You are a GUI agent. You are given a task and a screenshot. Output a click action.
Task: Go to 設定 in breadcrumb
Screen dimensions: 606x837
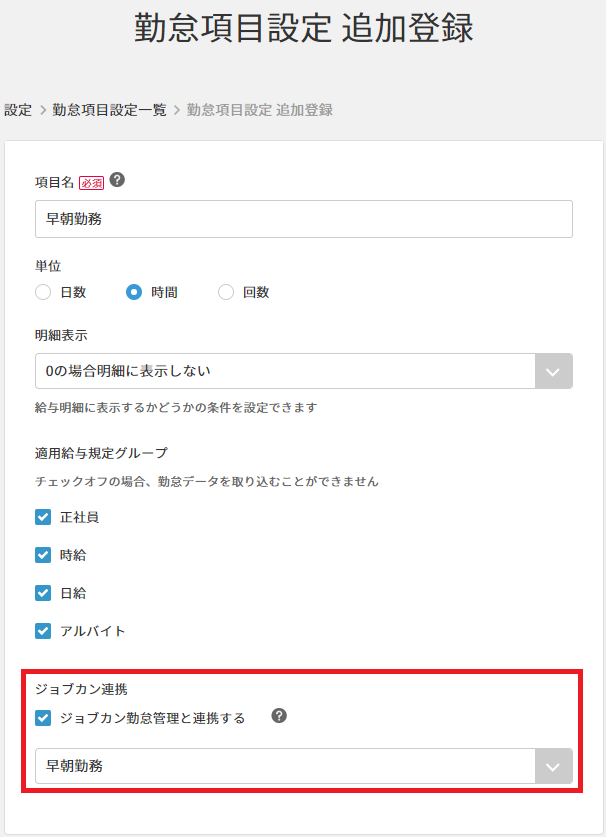18,110
